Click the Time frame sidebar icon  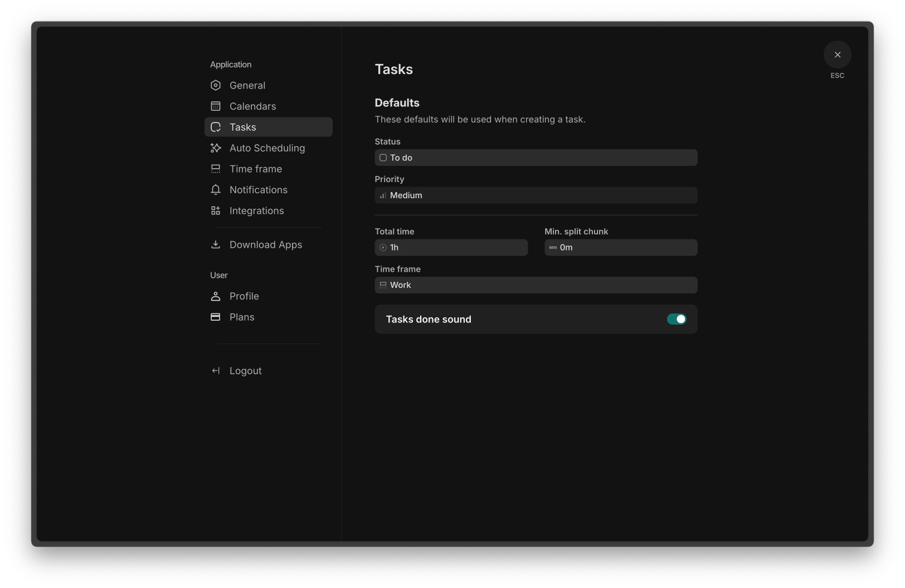pyautogui.click(x=216, y=169)
